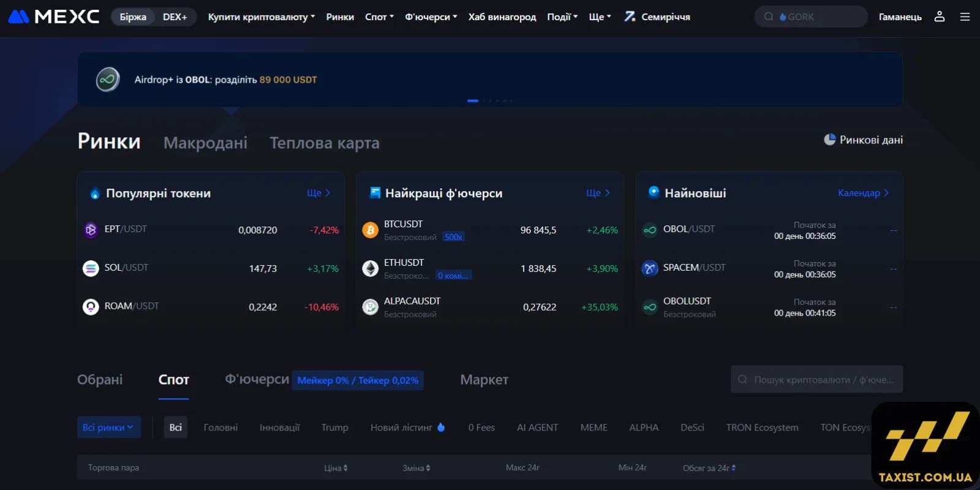
Task: Click the OBOL airdrop banner icon
Action: click(108, 80)
